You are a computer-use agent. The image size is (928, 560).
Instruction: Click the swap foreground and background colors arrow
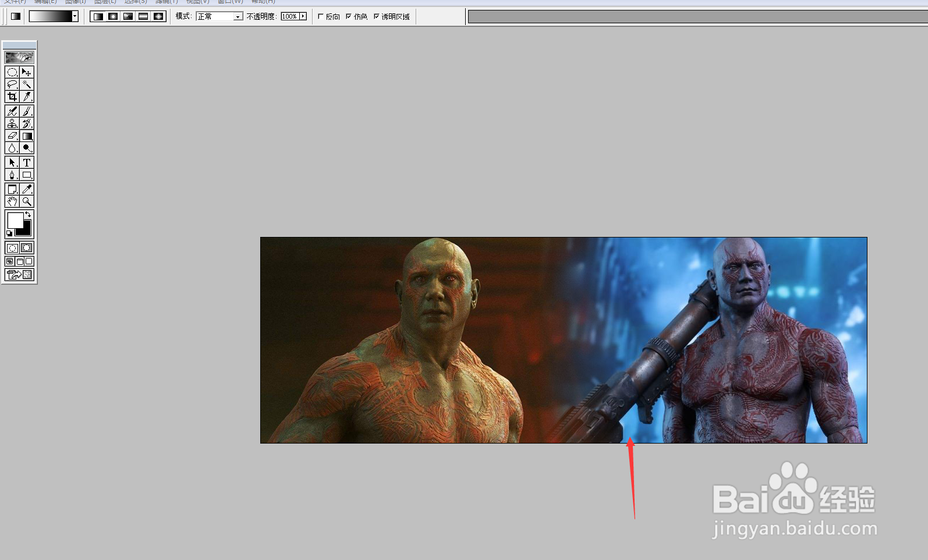28,215
